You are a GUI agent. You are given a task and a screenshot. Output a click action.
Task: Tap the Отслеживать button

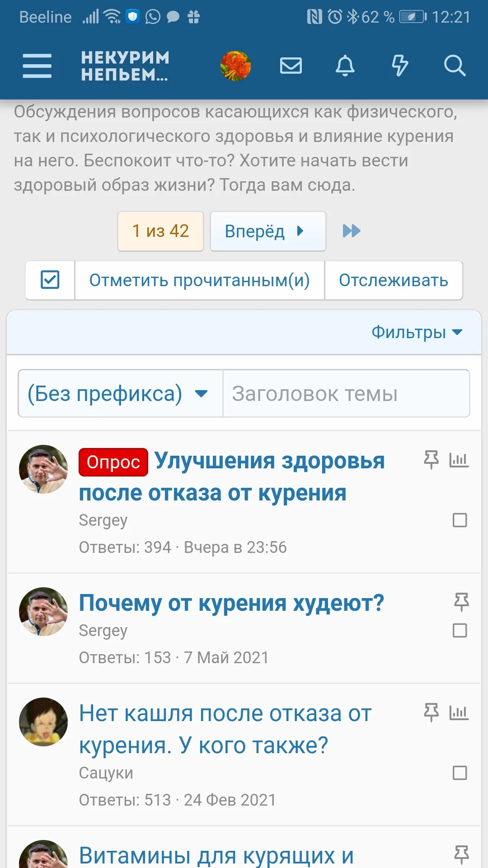tap(394, 280)
